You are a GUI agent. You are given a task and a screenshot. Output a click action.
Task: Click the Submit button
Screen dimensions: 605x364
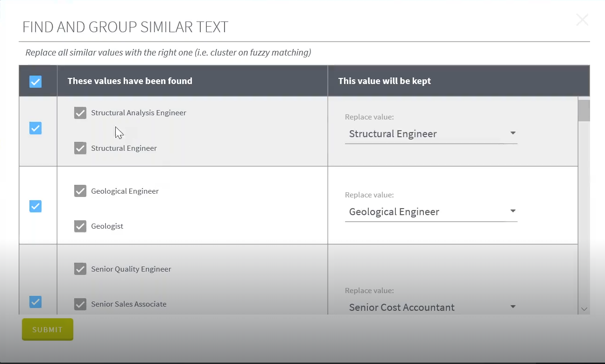pos(47,329)
